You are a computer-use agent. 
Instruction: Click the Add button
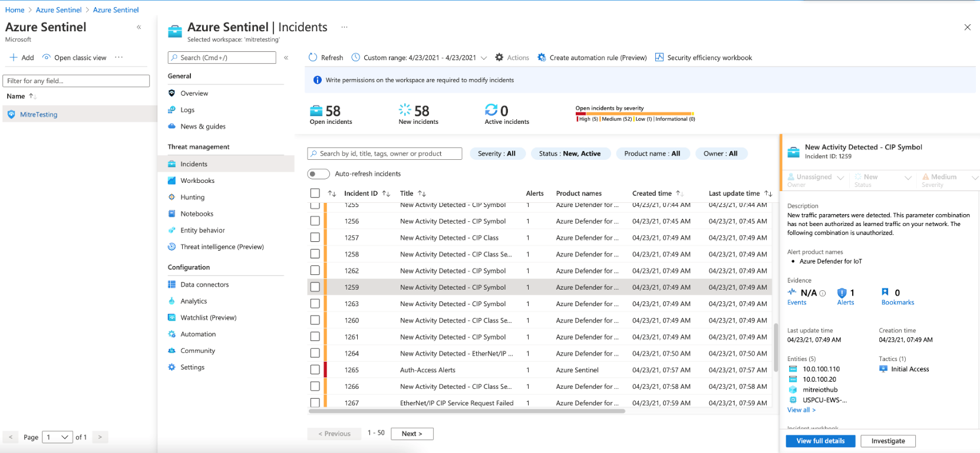22,58
